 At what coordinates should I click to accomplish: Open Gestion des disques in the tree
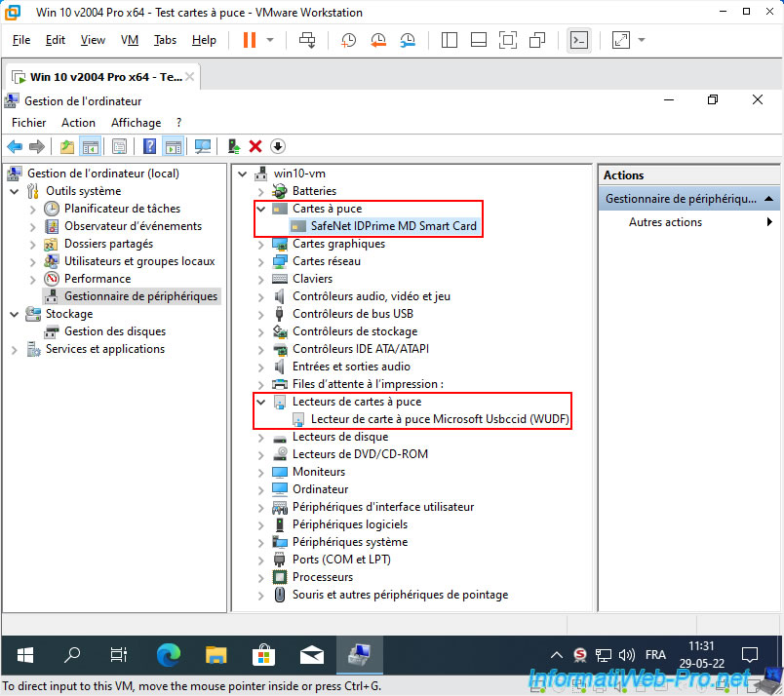[115, 332]
